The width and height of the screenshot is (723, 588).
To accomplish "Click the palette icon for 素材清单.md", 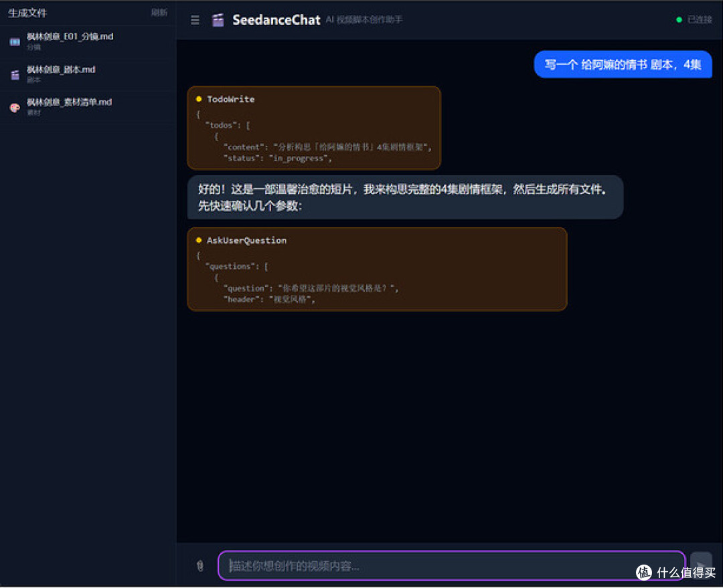I will (x=15, y=108).
